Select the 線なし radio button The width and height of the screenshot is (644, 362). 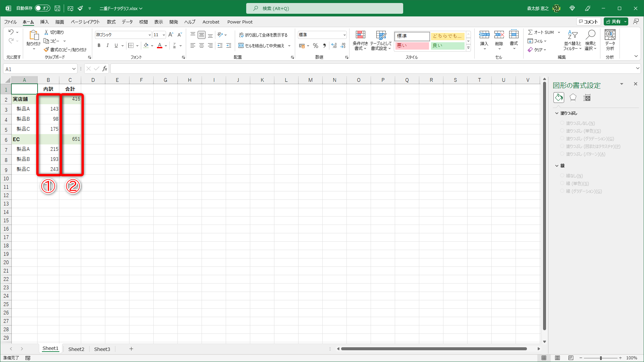562,176
